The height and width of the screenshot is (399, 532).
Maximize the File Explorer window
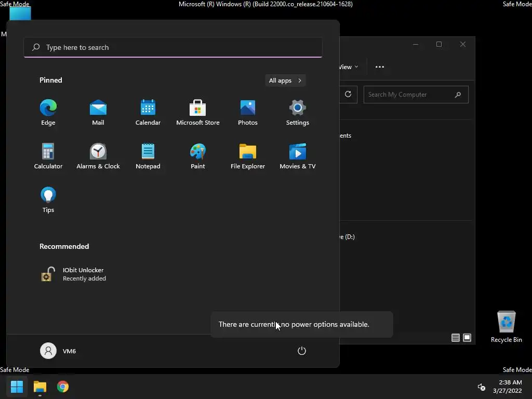point(439,44)
